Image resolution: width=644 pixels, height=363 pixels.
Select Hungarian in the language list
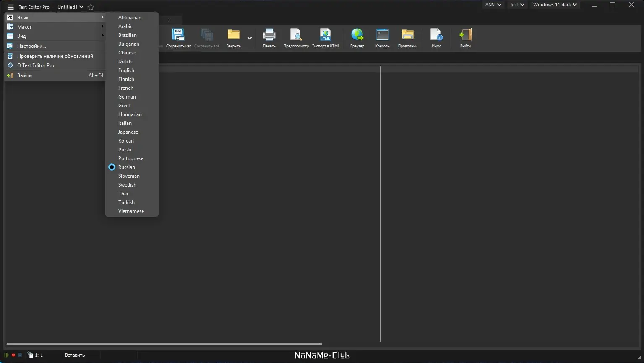pyautogui.click(x=132, y=114)
